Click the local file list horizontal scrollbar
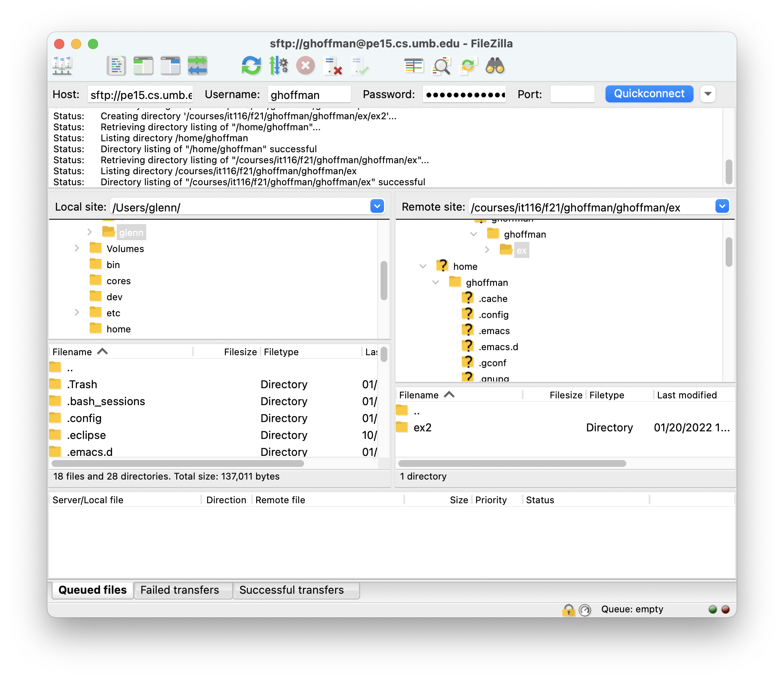Viewport: 784px width, 680px height. (x=178, y=463)
